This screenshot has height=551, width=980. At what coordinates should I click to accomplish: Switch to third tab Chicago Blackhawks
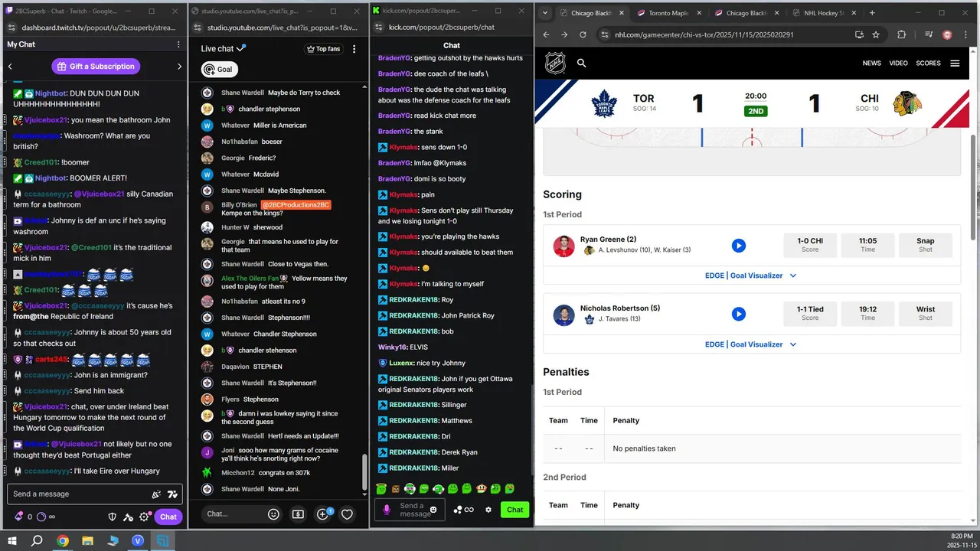(747, 13)
